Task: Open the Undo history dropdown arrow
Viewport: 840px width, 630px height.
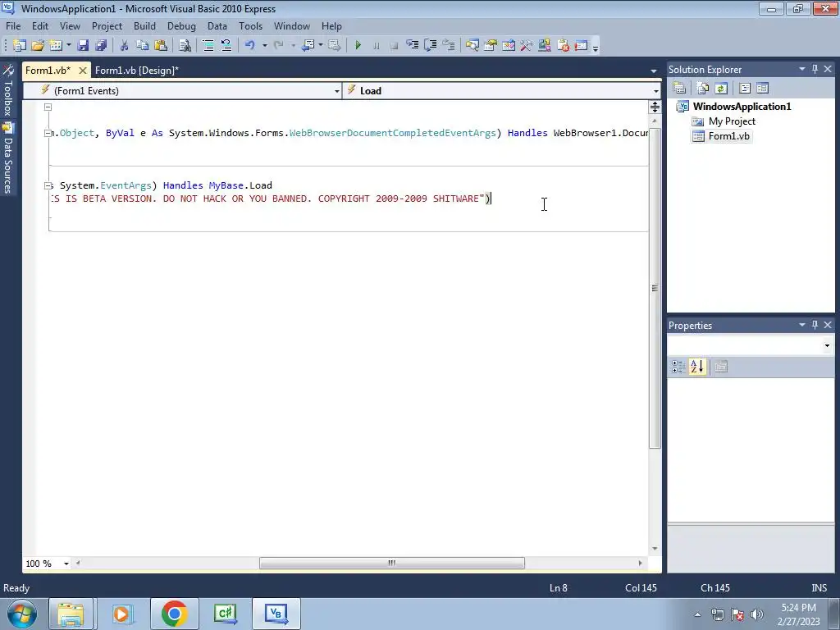Action: (265, 46)
